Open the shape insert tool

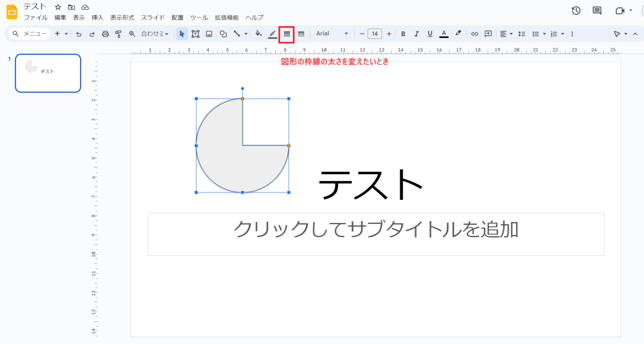coord(223,34)
